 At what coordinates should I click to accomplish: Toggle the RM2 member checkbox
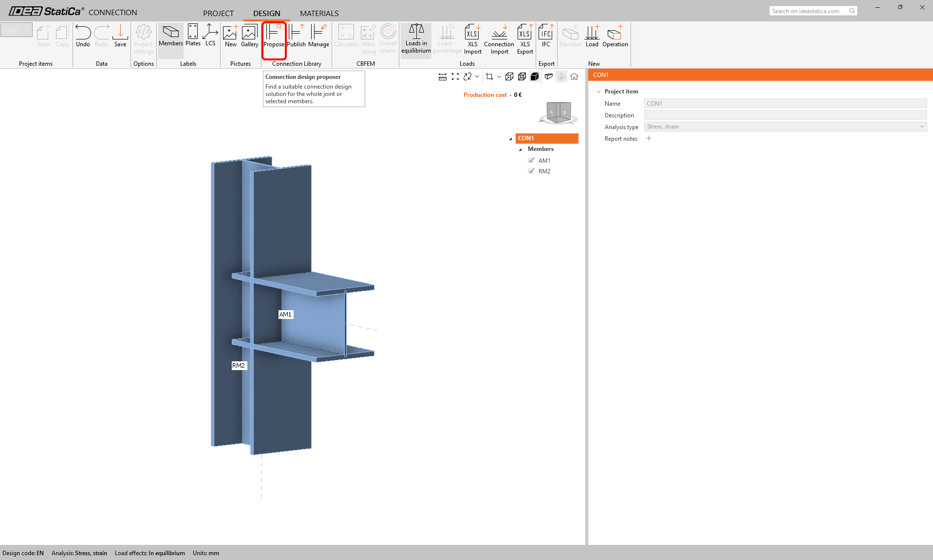pyautogui.click(x=531, y=171)
